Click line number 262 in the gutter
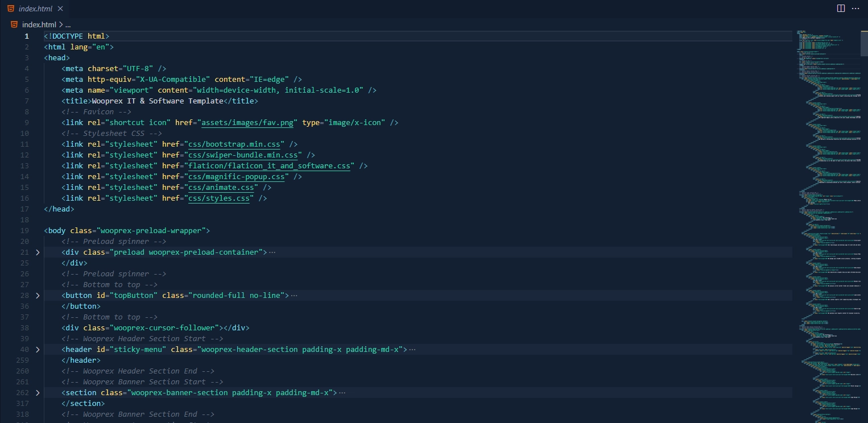The height and width of the screenshot is (423, 868). pos(22,392)
